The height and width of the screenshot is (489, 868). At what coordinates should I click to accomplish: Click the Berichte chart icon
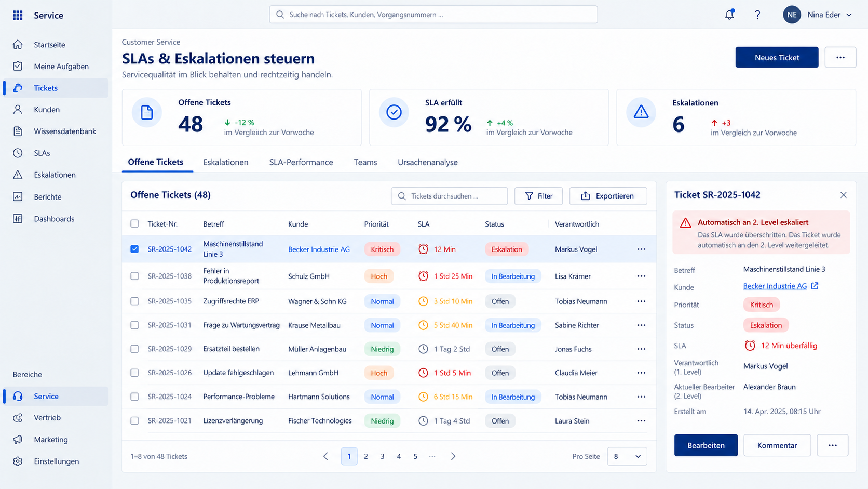point(18,197)
